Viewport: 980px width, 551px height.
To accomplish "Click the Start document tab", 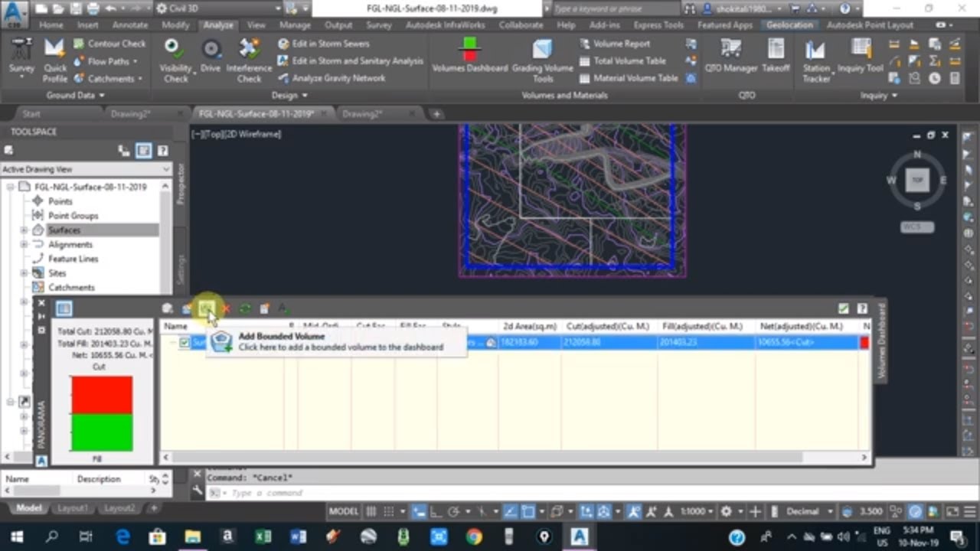I will pos(31,114).
